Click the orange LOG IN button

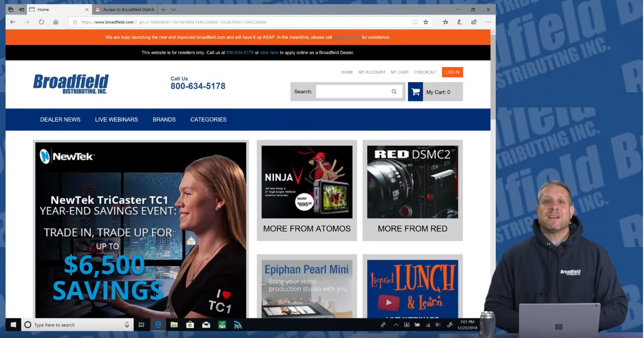pos(452,72)
